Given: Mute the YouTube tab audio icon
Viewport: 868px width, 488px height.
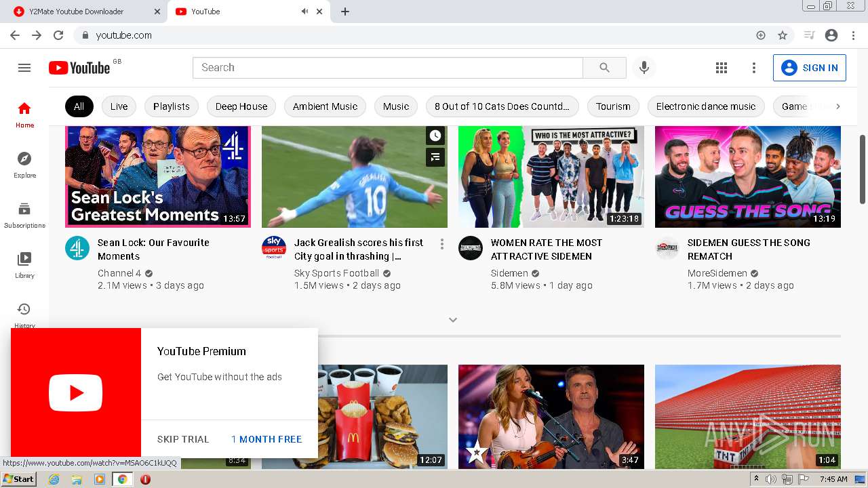Looking at the screenshot, I should click(304, 12).
